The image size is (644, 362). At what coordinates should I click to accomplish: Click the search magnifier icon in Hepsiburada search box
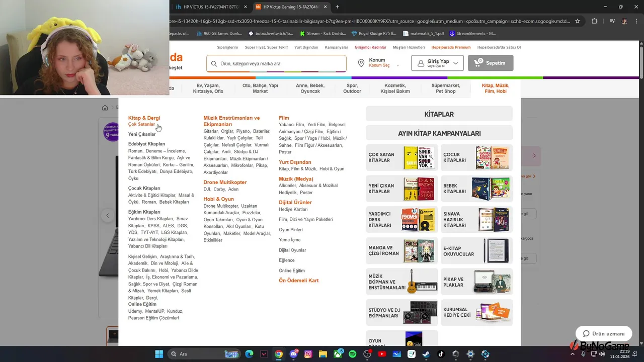pyautogui.click(x=214, y=64)
